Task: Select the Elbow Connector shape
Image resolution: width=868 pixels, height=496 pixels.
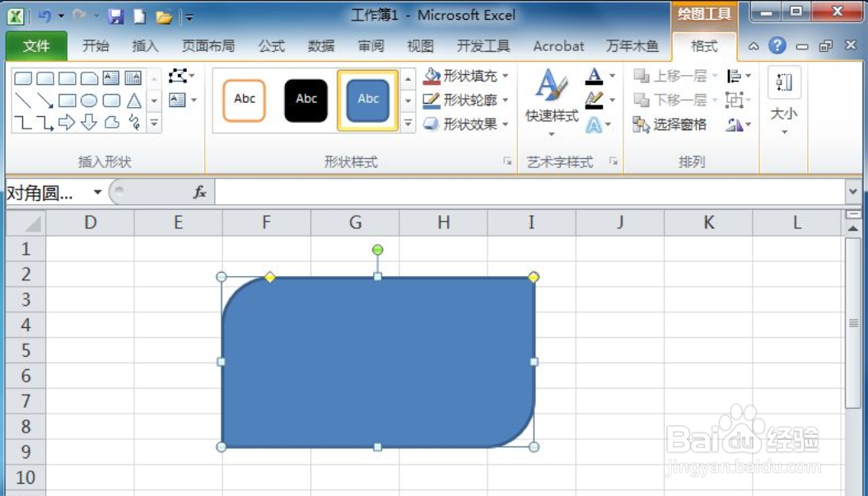Action: (x=23, y=122)
